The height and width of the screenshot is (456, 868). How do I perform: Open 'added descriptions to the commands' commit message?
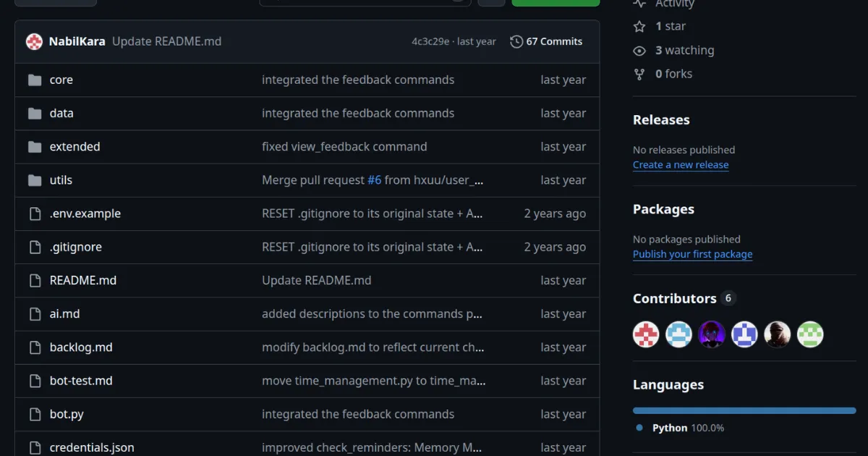[x=373, y=314]
